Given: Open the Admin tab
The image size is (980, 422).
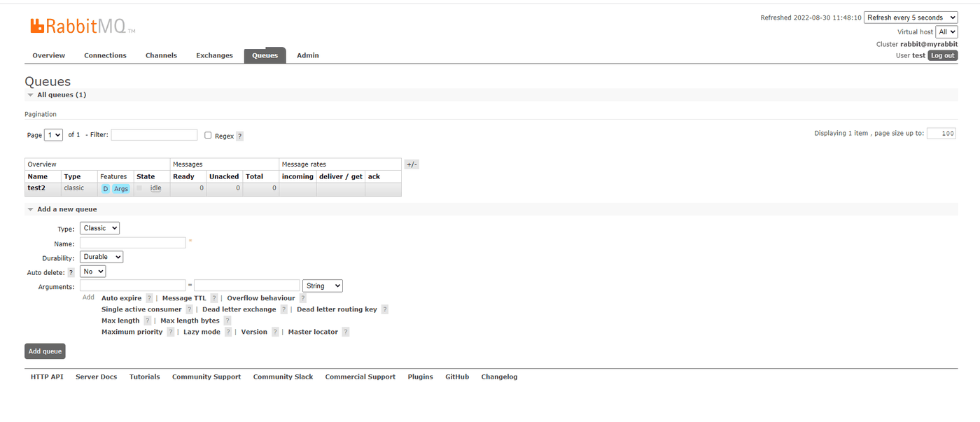Looking at the screenshot, I should 308,55.
